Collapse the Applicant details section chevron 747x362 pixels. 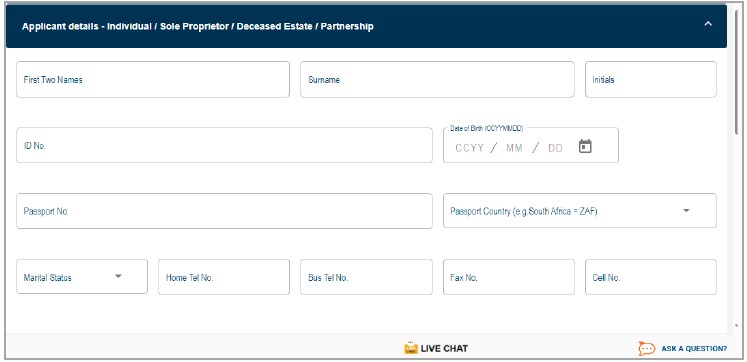pos(708,23)
